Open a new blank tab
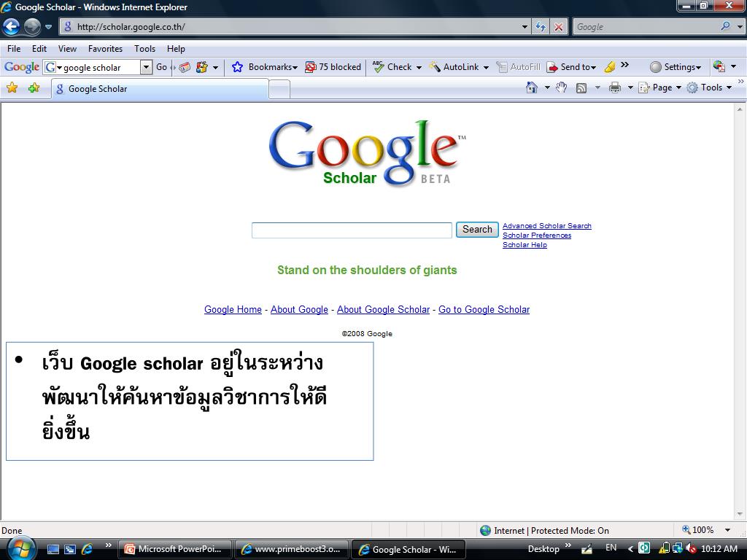The image size is (747, 560). point(279,89)
